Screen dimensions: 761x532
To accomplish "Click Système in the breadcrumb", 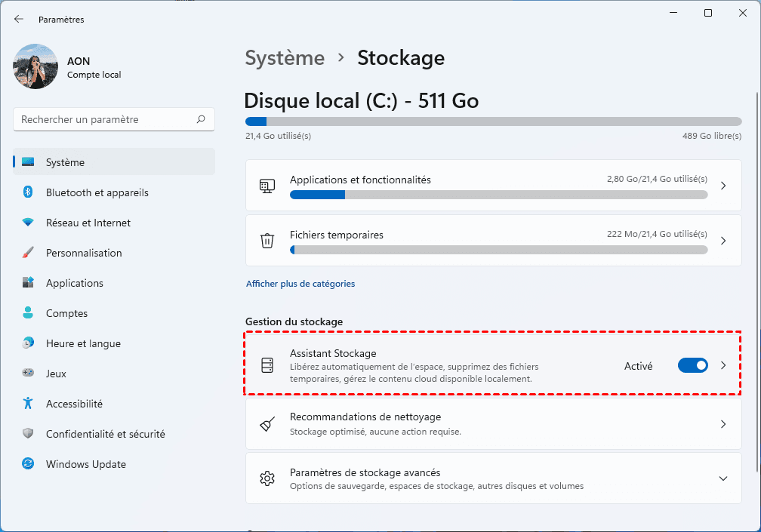I will 285,58.
